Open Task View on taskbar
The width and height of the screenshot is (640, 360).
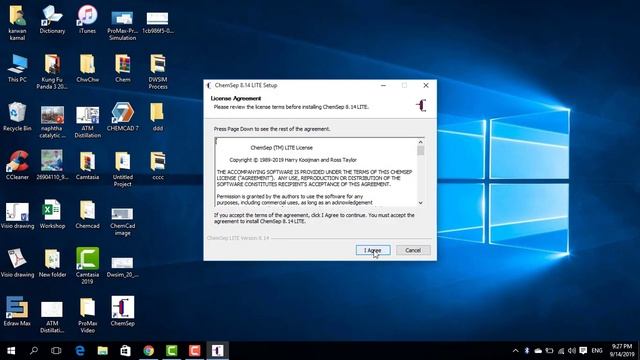tap(56, 351)
